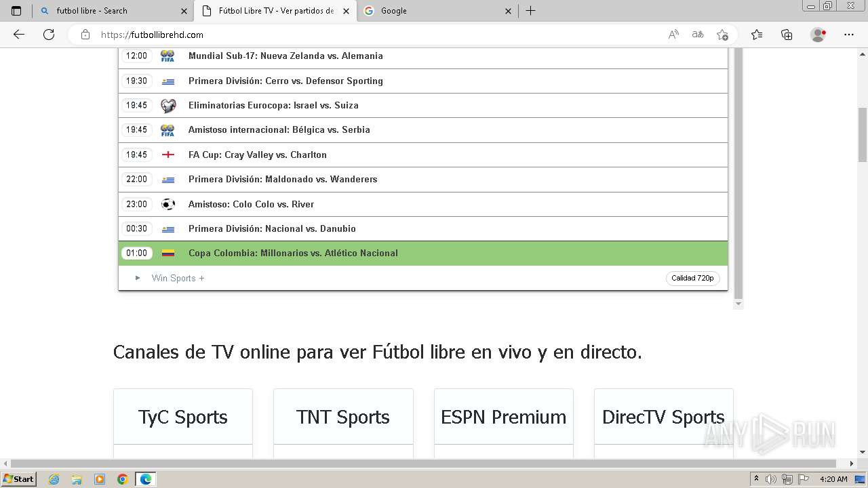Activate Read aloud icon in address bar
The height and width of the screenshot is (488, 868).
click(x=673, y=35)
